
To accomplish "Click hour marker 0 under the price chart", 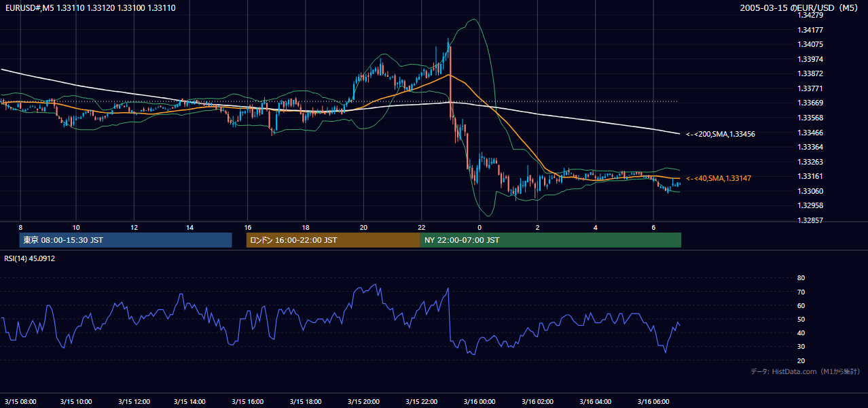I will (480, 227).
